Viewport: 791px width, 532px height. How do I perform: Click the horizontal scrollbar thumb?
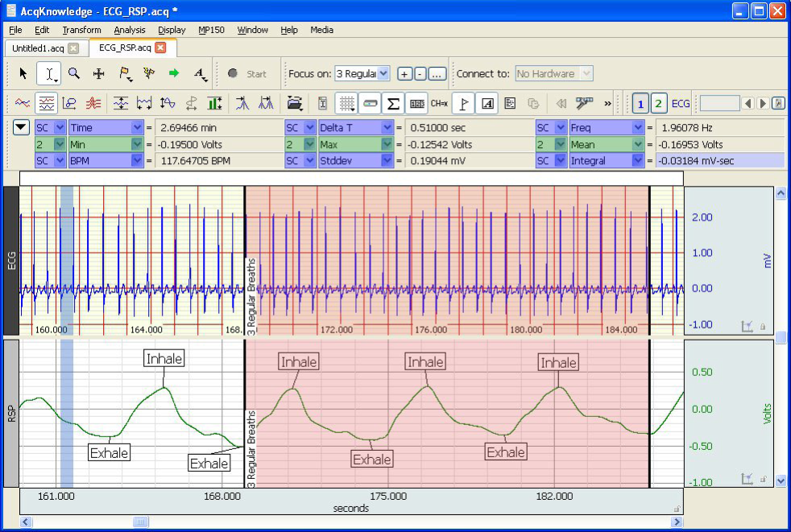tap(140, 522)
